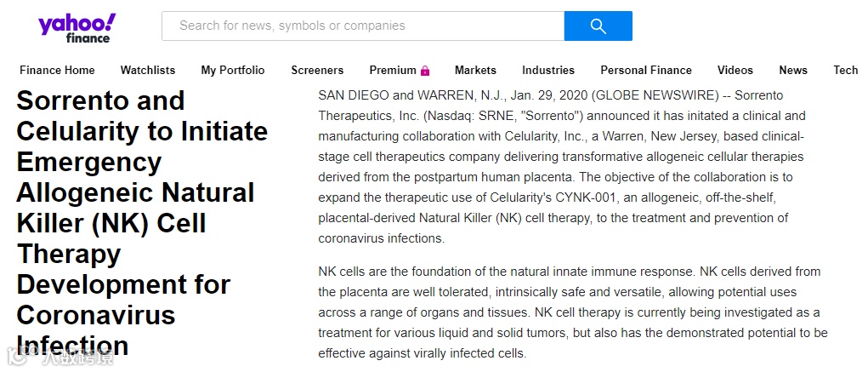Navigate to the Markets section
This screenshot has height=372, width=868.
click(x=475, y=70)
